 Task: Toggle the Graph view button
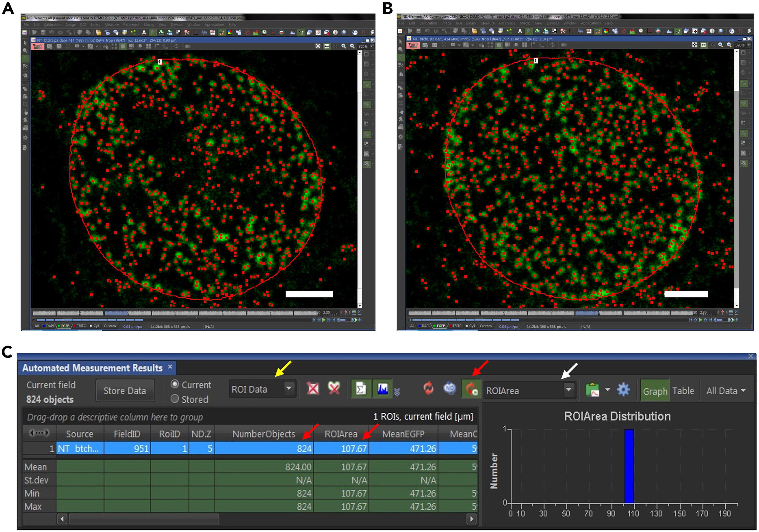click(x=654, y=390)
